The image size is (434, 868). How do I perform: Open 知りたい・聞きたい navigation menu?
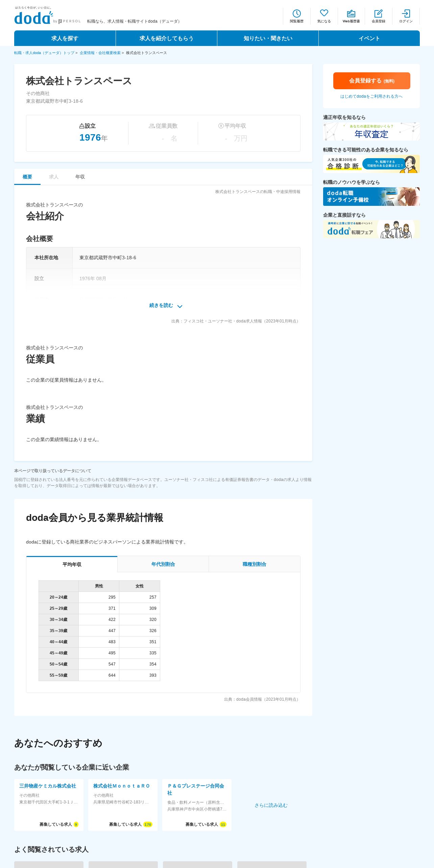[x=268, y=38]
